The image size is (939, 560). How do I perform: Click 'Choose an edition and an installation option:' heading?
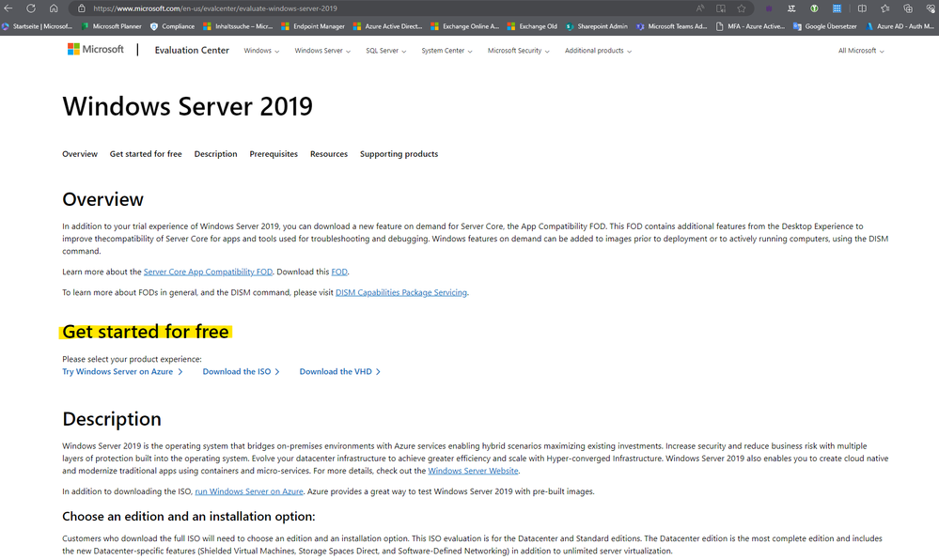(189, 516)
